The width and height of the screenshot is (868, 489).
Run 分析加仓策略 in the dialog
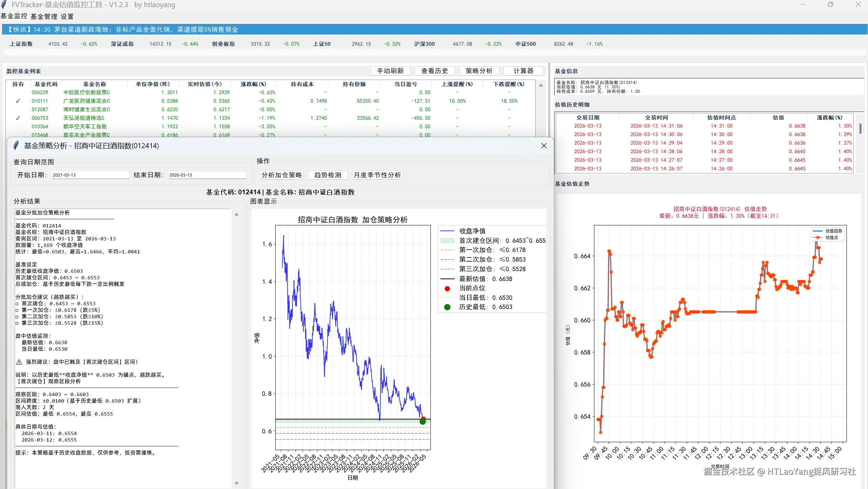coord(281,175)
